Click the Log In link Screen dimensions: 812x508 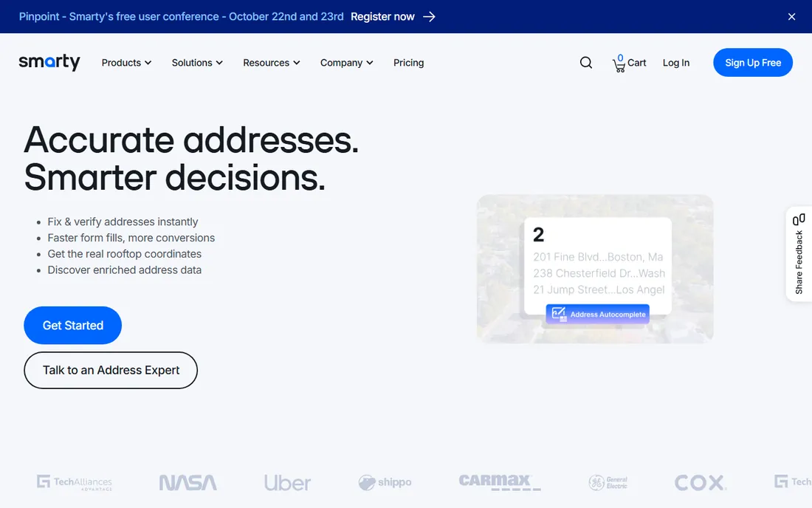point(675,63)
